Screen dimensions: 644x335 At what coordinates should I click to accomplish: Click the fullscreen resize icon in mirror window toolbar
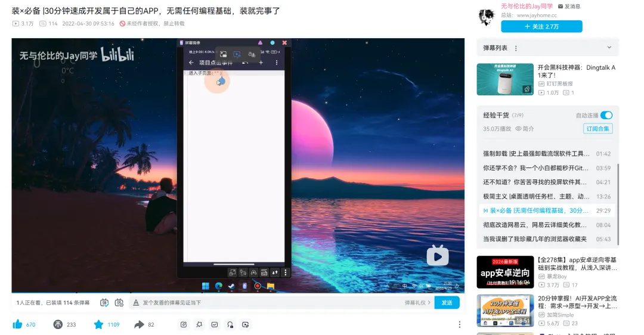coord(233,272)
